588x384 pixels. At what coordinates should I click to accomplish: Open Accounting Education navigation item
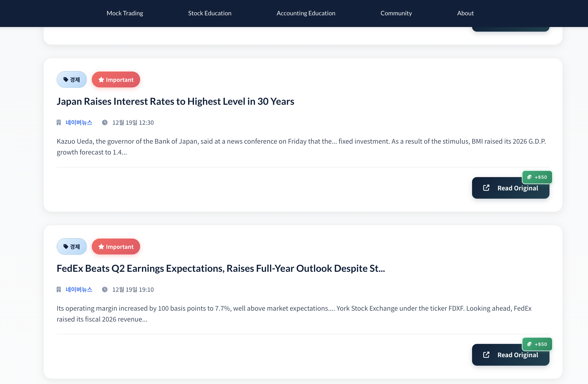(306, 13)
